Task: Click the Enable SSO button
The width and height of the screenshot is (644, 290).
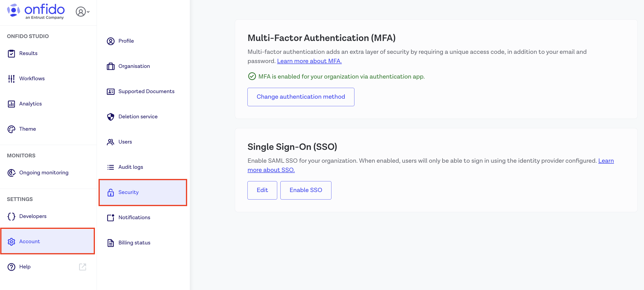Action: [306, 190]
